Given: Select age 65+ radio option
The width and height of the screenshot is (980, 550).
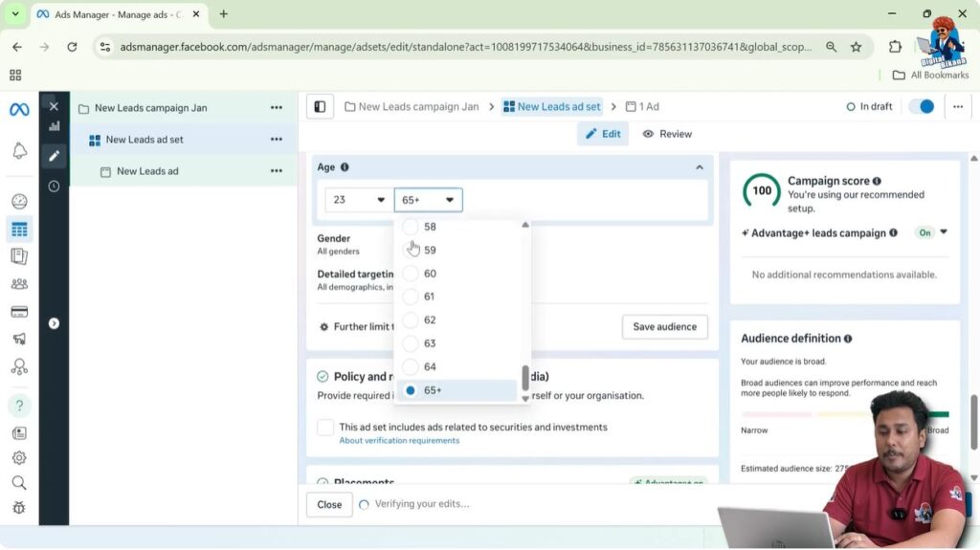Looking at the screenshot, I should click(410, 390).
